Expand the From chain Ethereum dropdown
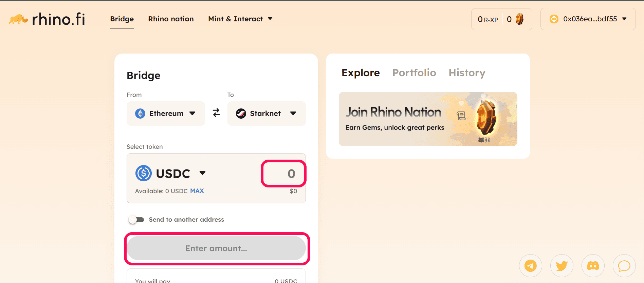644x283 pixels. pos(166,114)
